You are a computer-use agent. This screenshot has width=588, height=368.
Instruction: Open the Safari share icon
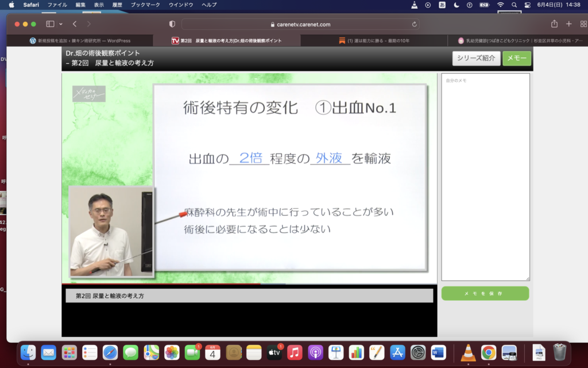[x=554, y=24]
